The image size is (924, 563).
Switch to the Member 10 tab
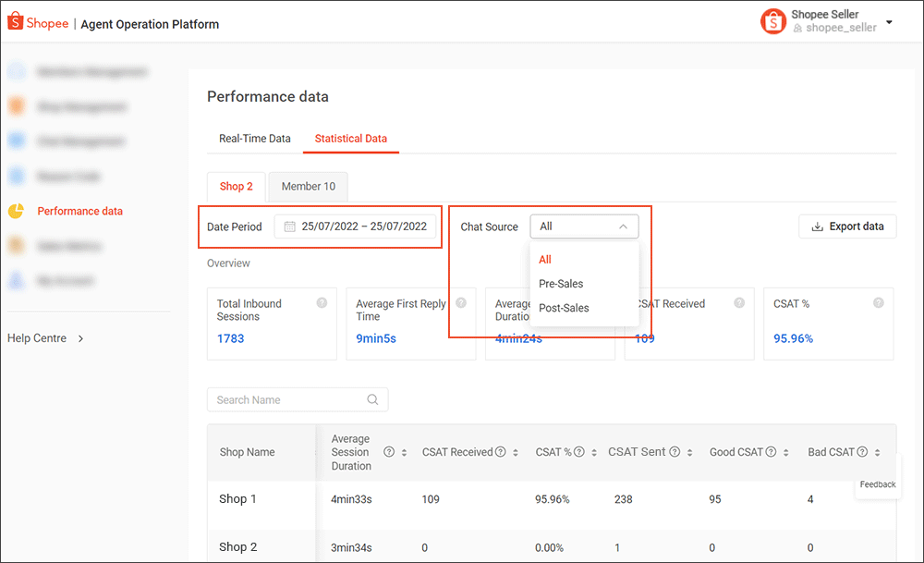[x=308, y=186]
